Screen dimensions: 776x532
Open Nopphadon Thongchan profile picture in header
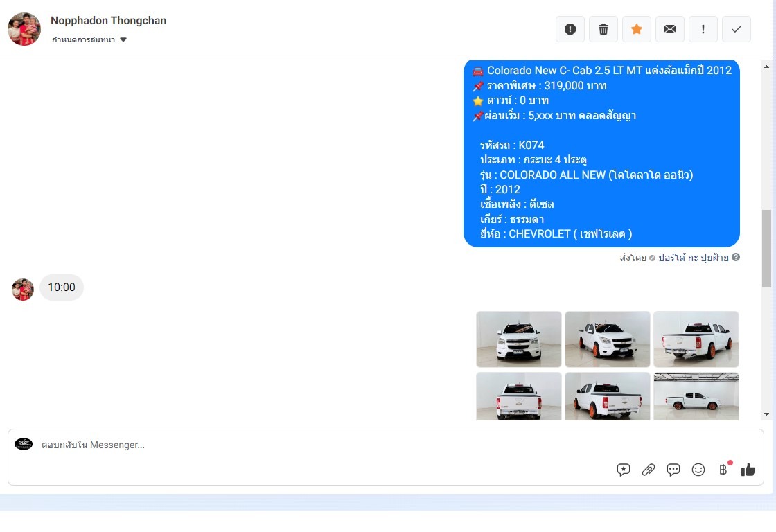point(24,29)
